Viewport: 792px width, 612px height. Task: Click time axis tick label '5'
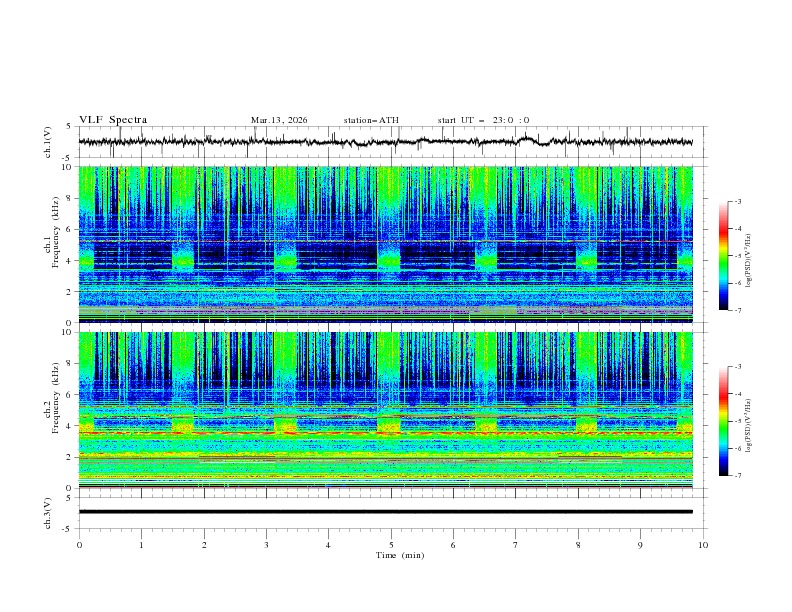pyautogui.click(x=391, y=545)
